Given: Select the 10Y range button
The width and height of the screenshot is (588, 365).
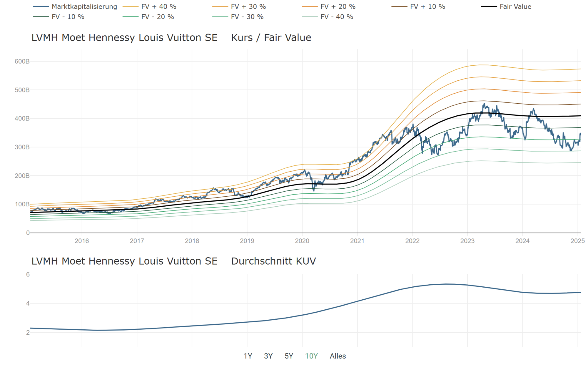Looking at the screenshot, I should 311,356.
